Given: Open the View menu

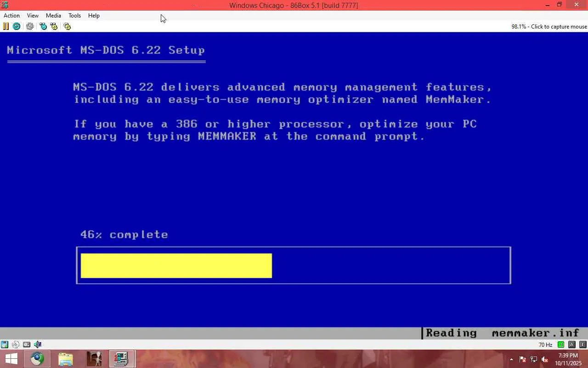Looking at the screenshot, I should (33, 16).
